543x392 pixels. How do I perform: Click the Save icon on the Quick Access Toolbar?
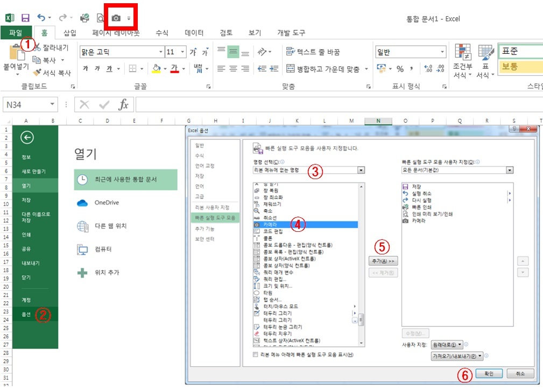[x=25, y=17]
